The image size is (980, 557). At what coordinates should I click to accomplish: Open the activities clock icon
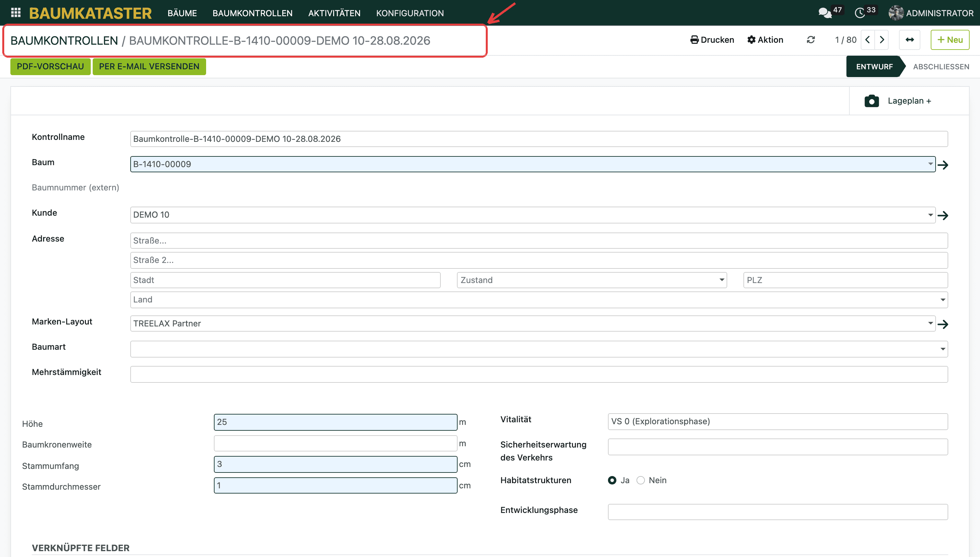click(x=860, y=13)
